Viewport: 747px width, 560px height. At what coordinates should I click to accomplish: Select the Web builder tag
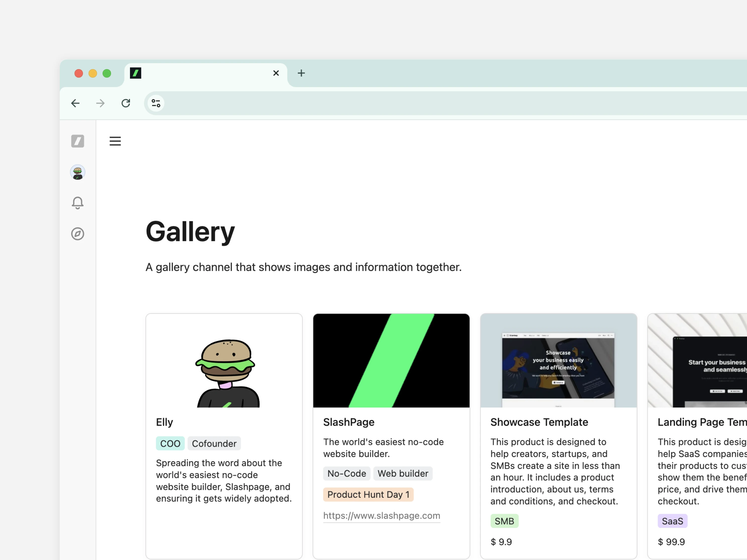pyautogui.click(x=403, y=474)
